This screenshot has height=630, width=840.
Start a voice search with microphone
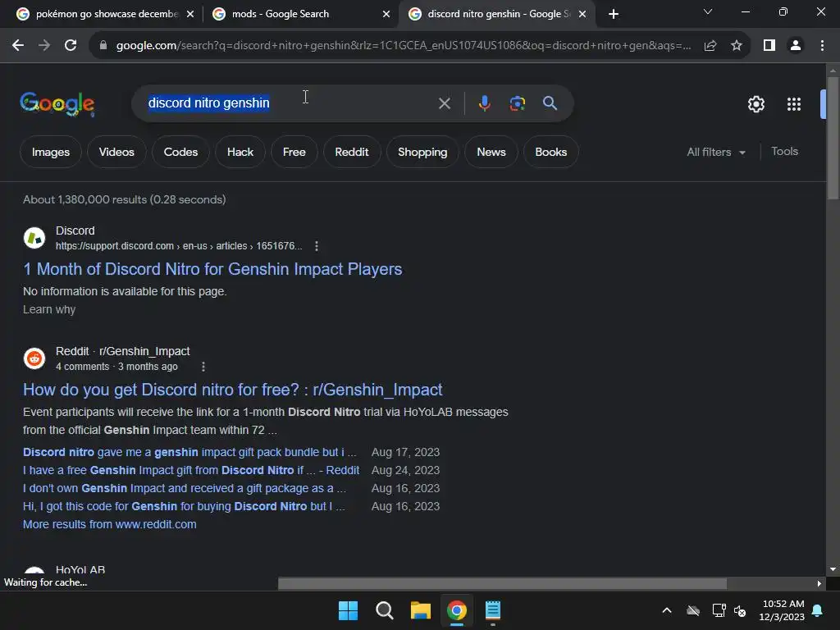click(484, 103)
